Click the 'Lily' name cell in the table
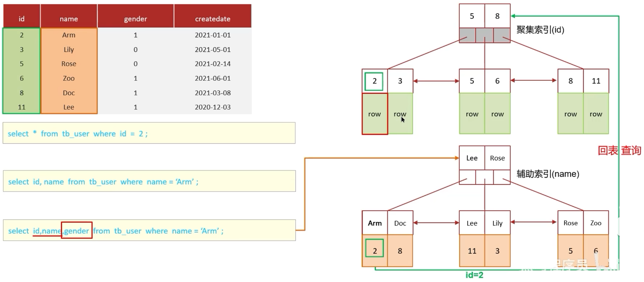The width and height of the screenshot is (644, 282). 69,50
